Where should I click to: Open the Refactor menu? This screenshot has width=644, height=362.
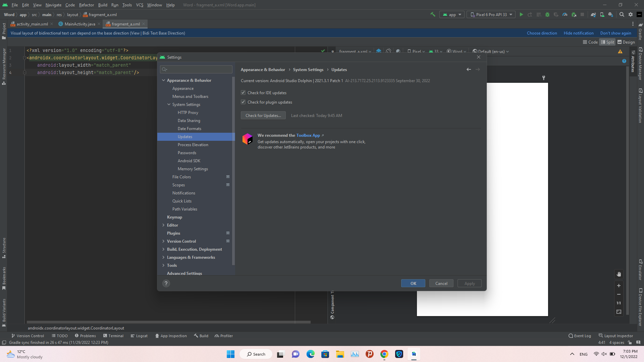click(87, 5)
